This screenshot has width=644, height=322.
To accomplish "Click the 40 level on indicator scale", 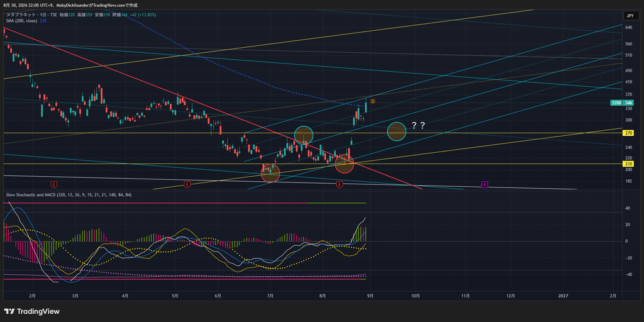I will [627, 208].
